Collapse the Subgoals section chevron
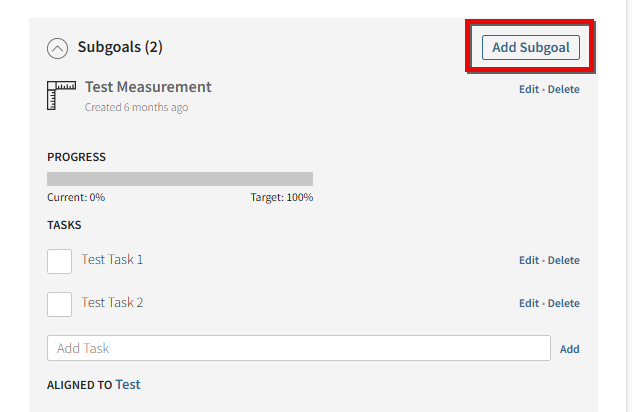632x412 pixels. (x=57, y=49)
